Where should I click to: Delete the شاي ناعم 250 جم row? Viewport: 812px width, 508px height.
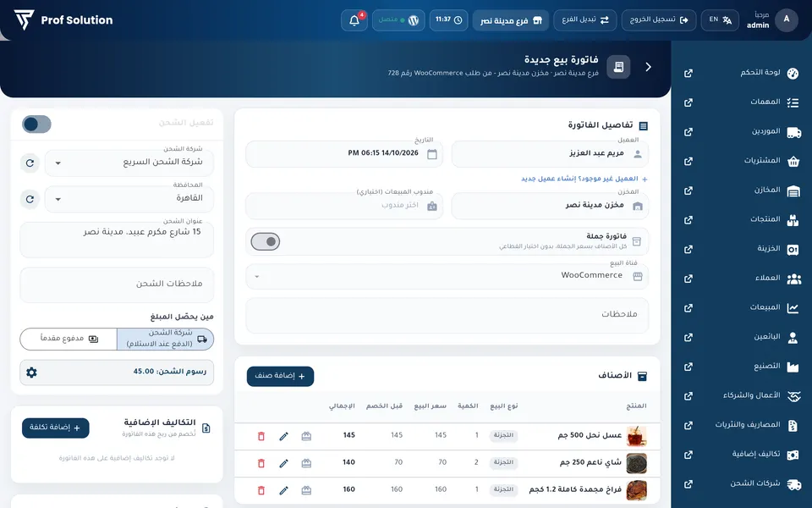261,463
